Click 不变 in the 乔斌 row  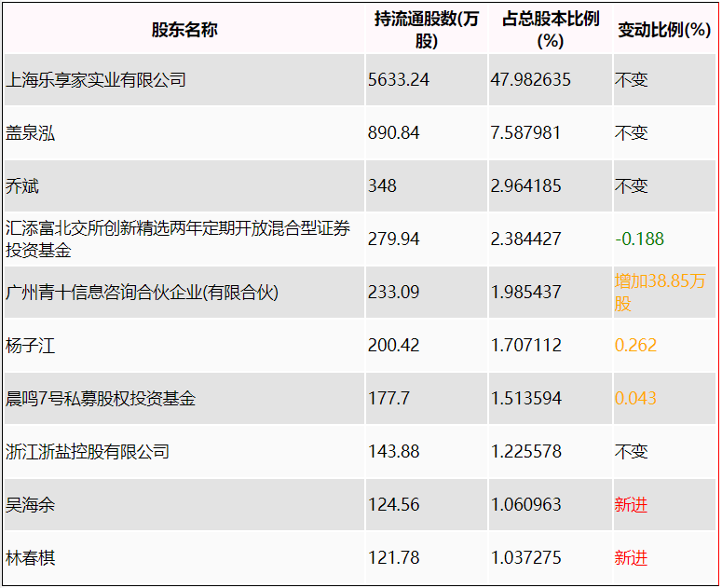click(632, 186)
